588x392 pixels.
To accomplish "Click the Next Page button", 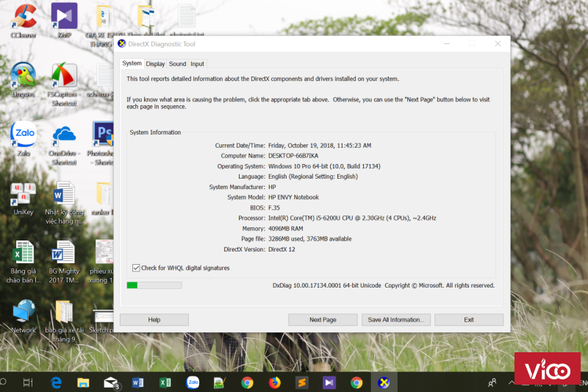I will (x=323, y=320).
